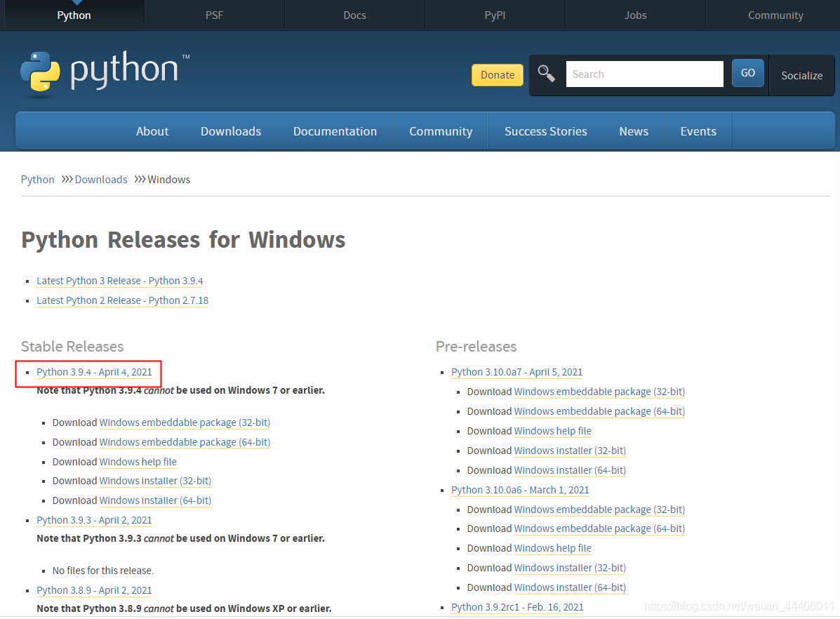The width and height of the screenshot is (840, 619).
Task: Click the GO search button
Action: (x=748, y=73)
